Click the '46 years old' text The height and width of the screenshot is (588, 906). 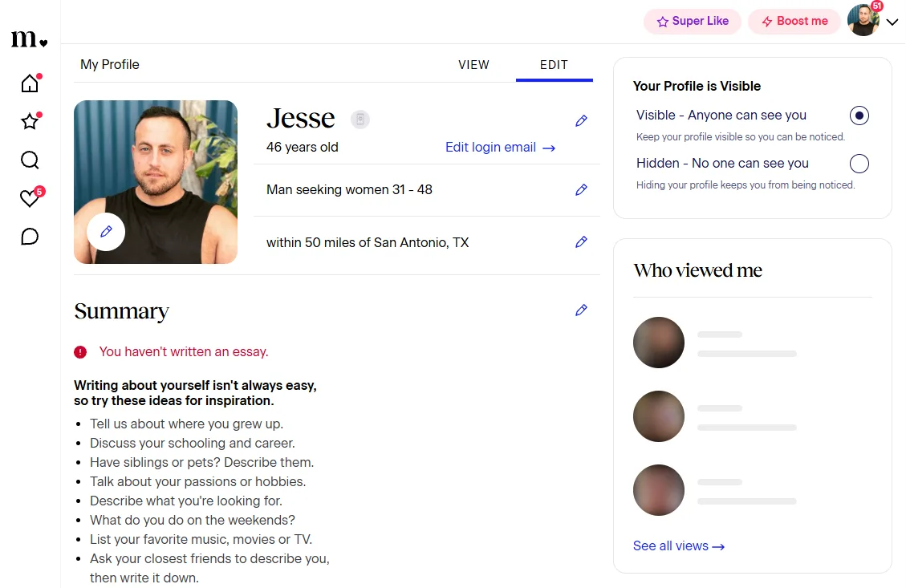(x=303, y=148)
